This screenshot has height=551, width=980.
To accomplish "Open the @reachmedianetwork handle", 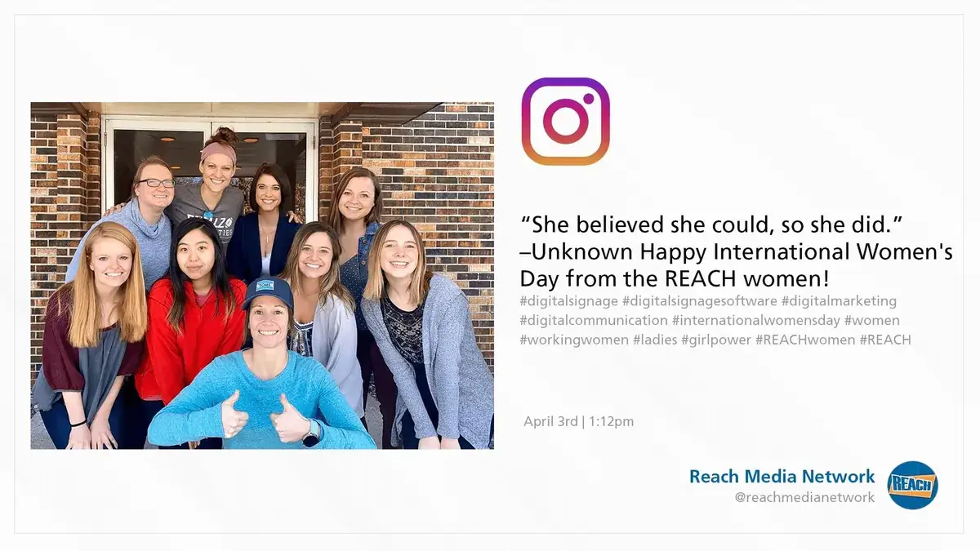I will 804,497.
